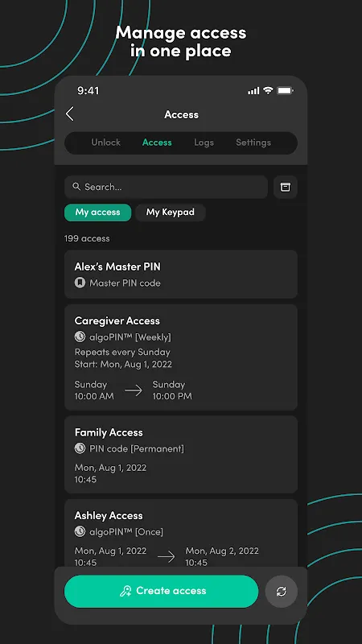Tap clock icon beside algoPIN Once
Screen dimensions: 362x644
(80, 531)
